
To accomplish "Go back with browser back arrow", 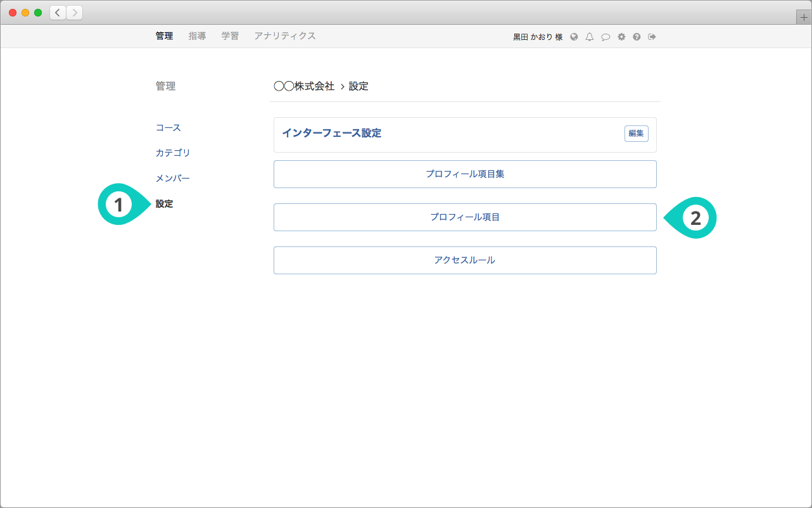I will (58, 13).
